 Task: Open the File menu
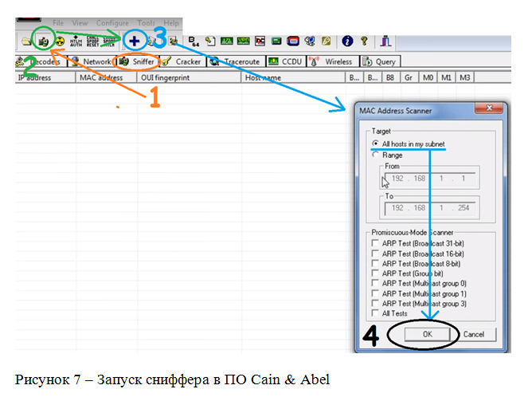coord(58,23)
